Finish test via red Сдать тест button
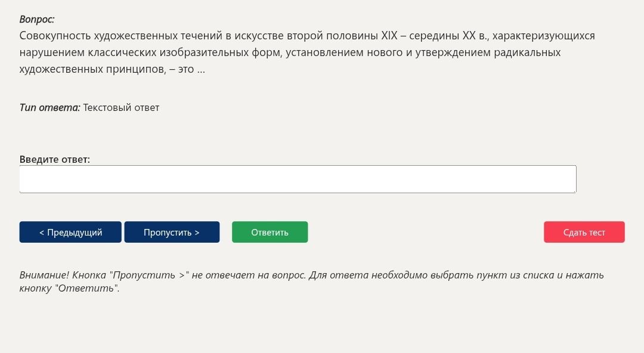This screenshot has height=353, width=644. (584, 232)
